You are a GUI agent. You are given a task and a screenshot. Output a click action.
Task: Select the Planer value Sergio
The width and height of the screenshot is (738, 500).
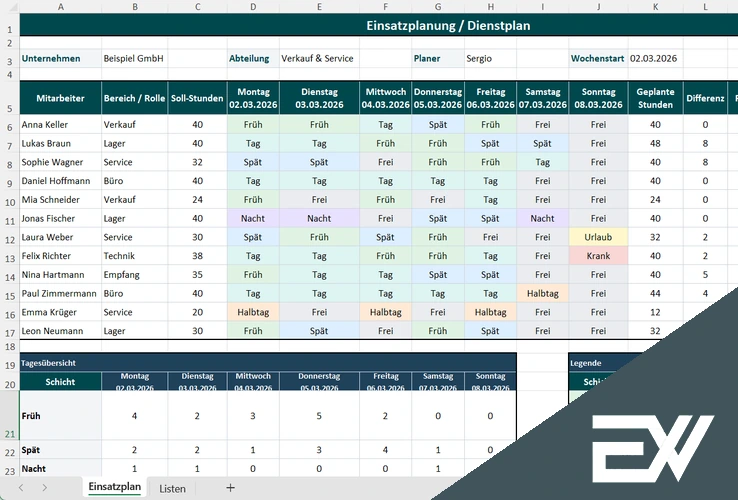[x=490, y=58]
